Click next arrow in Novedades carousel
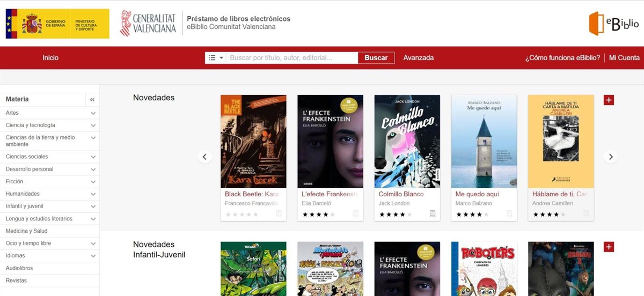This screenshot has width=644, height=296. click(610, 157)
